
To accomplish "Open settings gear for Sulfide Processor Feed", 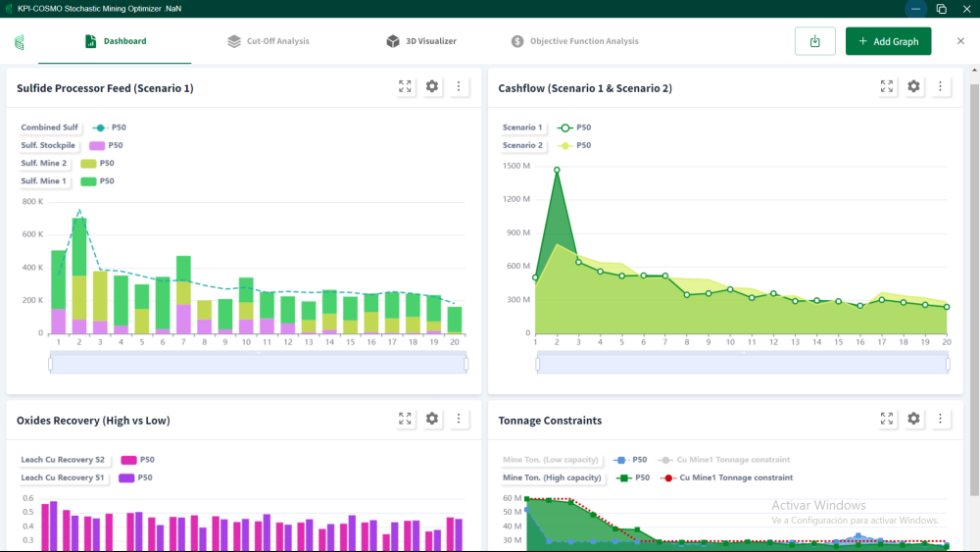I will coord(432,87).
